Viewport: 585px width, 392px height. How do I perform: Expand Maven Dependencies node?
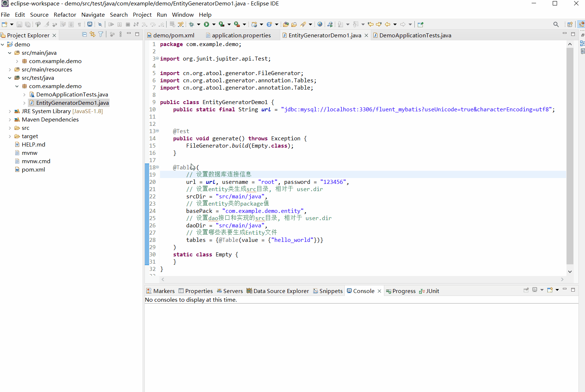coord(10,119)
